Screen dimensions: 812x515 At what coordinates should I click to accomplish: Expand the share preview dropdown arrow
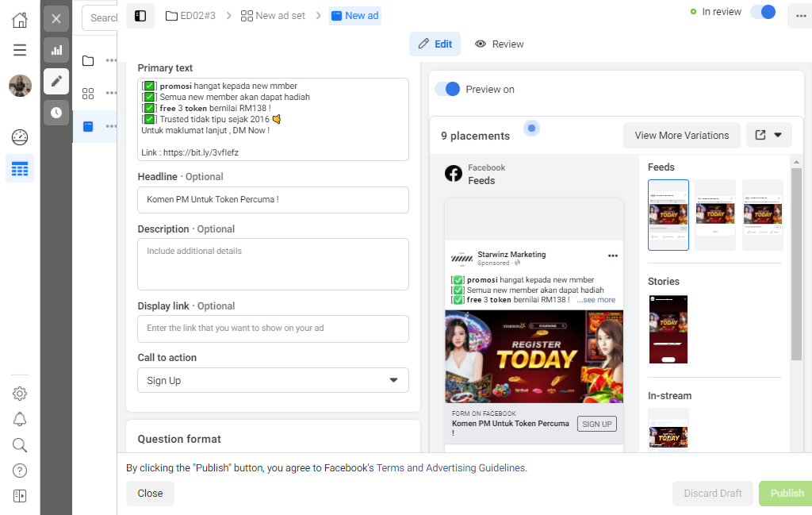coord(778,135)
